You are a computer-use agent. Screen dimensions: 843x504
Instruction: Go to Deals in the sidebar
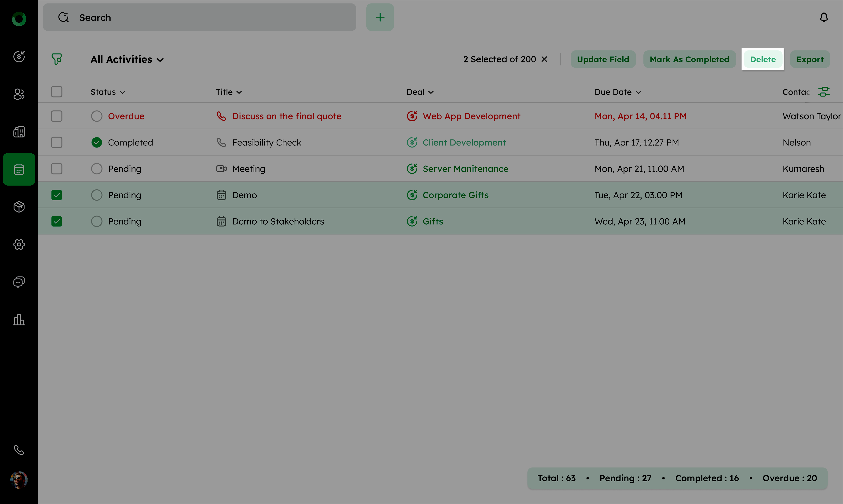coord(19,56)
